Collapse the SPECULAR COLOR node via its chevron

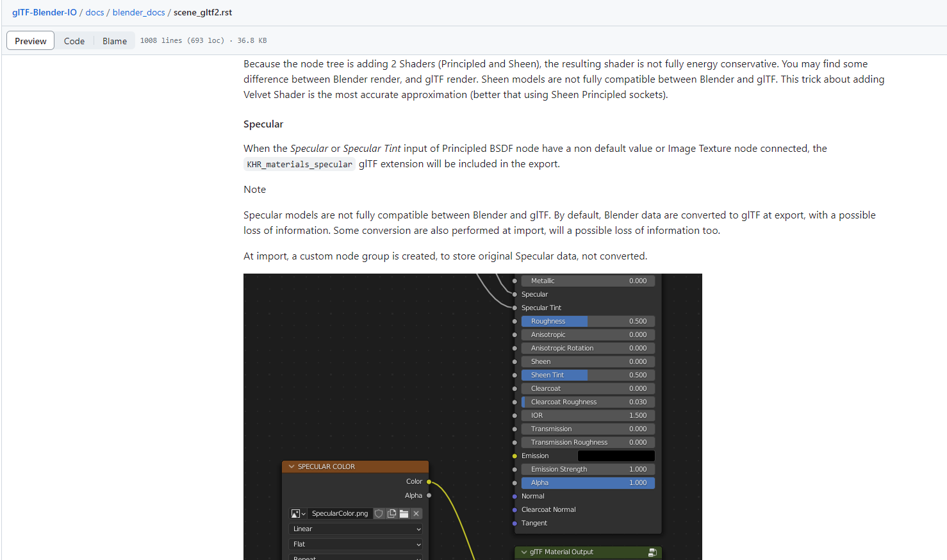click(x=292, y=466)
